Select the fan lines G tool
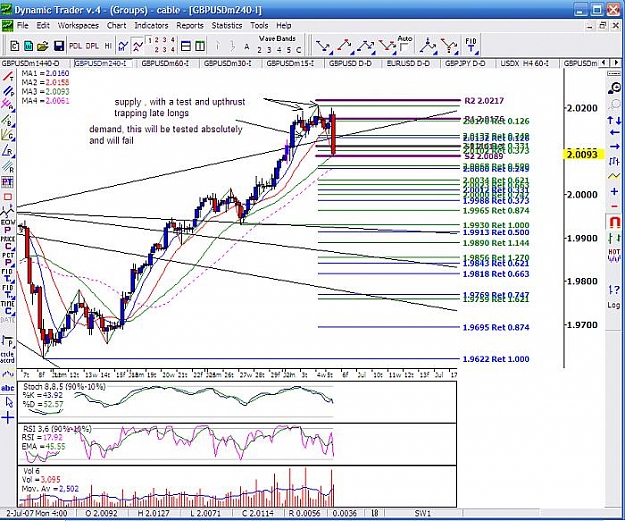625x521 pixels. point(8,135)
